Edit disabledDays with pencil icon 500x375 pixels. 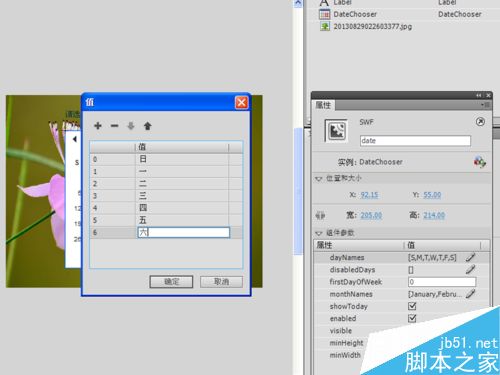pos(470,269)
